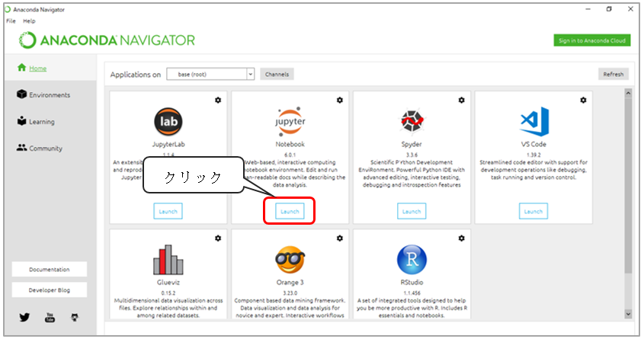Click Sign in to Anaconda Cloud
The width and height of the screenshot is (644, 342).
pos(591,40)
